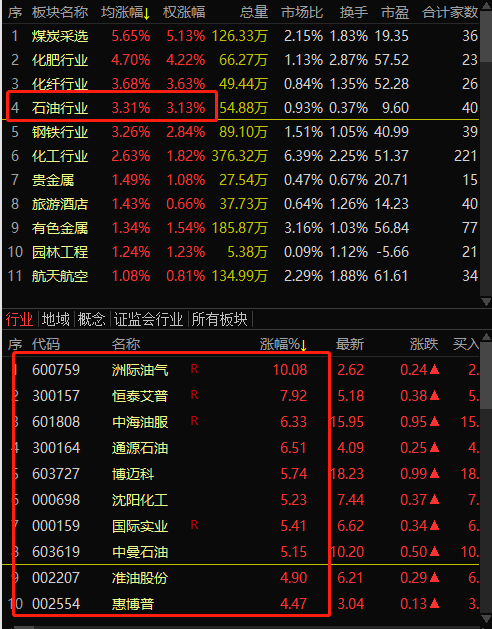The width and height of the screenshot is (492, 629).
Task: Click sort arrow on 均涨幅 column
Action: click(x=146, y=14)
